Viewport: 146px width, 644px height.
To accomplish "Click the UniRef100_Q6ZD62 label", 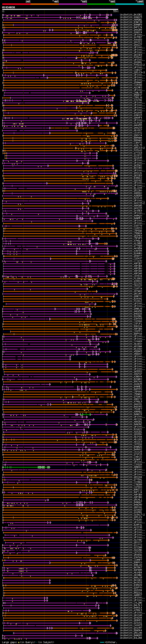I will pos(131,165).
